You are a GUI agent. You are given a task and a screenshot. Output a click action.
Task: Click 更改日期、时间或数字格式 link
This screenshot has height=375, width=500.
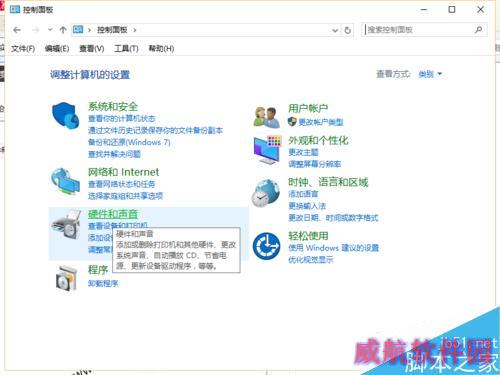click(x=333, y=218)
